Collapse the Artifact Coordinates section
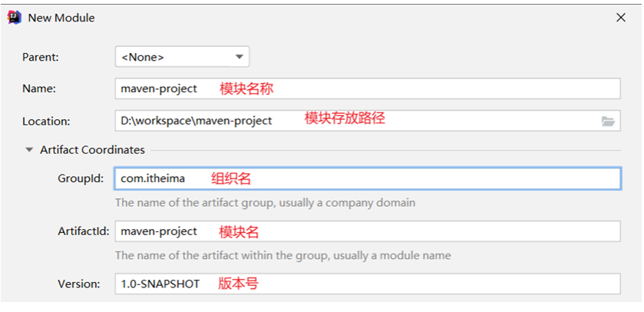Viewport: 644px width, 312px height. (x=29, y=150)
